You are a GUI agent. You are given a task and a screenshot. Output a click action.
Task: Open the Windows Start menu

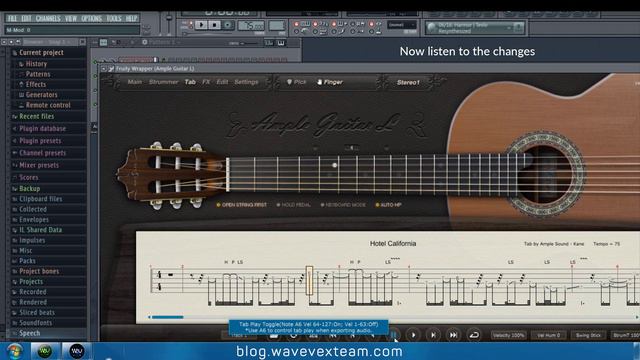tap(15, 351)
